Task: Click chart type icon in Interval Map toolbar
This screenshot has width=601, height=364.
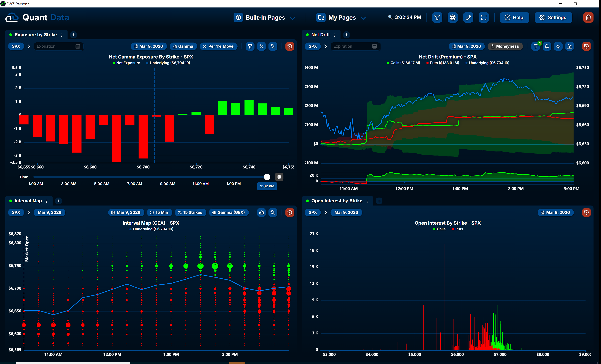Action: 261,212
